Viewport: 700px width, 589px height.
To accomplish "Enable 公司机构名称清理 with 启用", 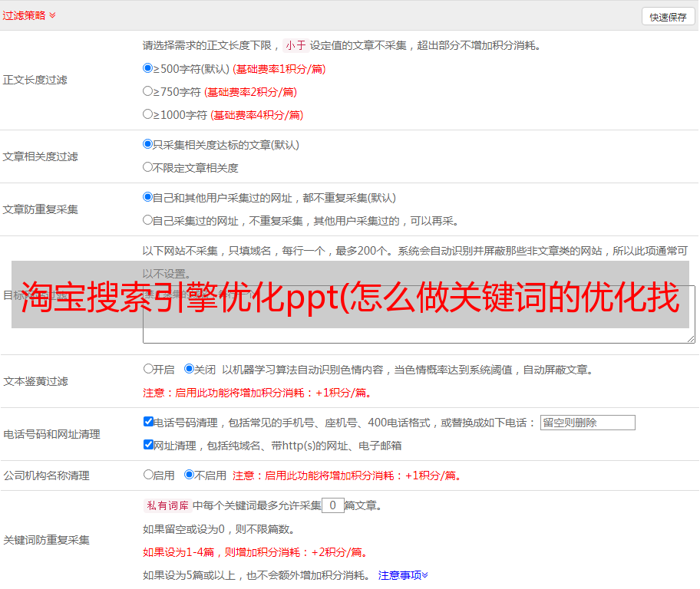I will pos(149,475).
